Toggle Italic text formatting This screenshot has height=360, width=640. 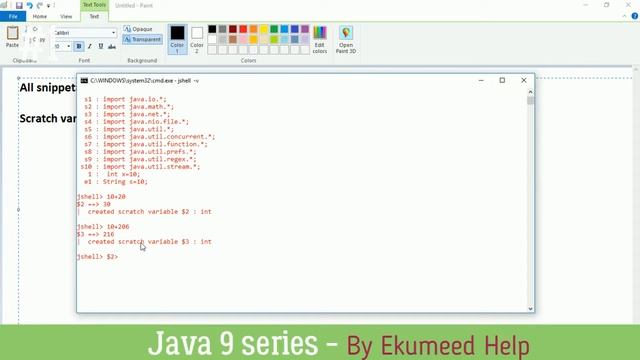90,47
